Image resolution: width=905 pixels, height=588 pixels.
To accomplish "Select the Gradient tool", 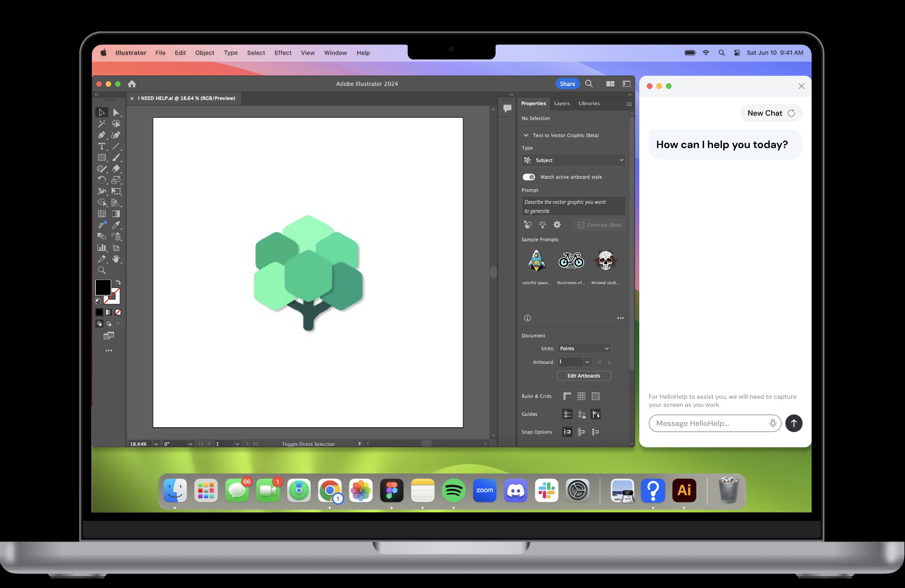I will (x=116, y=214).
